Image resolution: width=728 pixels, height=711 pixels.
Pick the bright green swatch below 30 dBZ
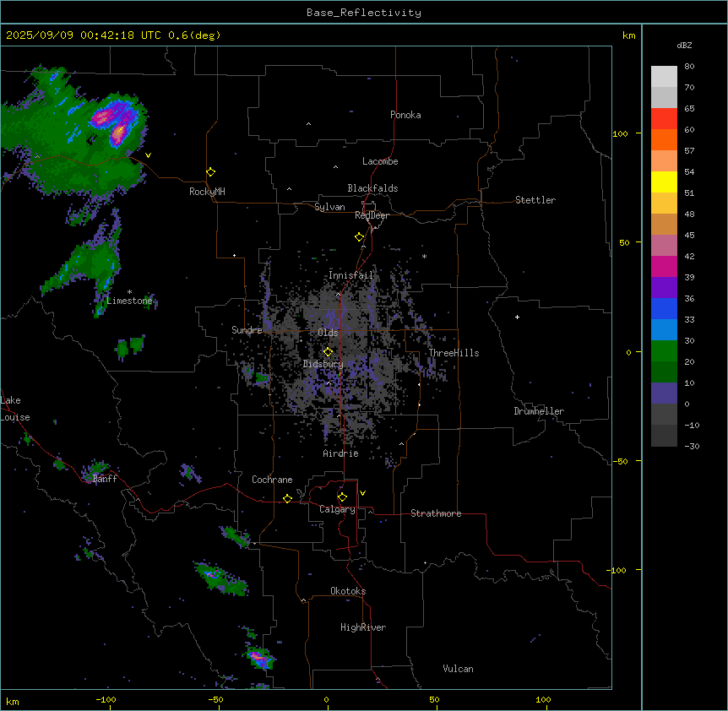[664, 351]
